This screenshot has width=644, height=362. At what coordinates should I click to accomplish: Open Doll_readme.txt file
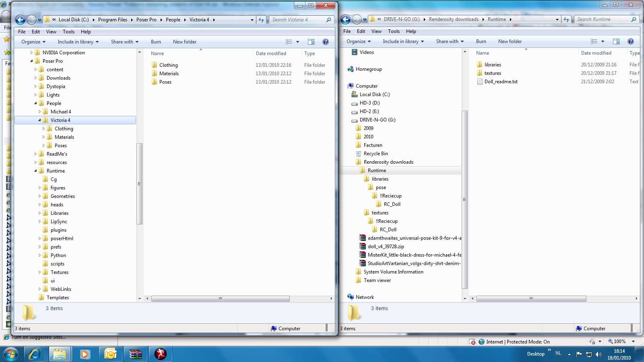pos(501,82)
